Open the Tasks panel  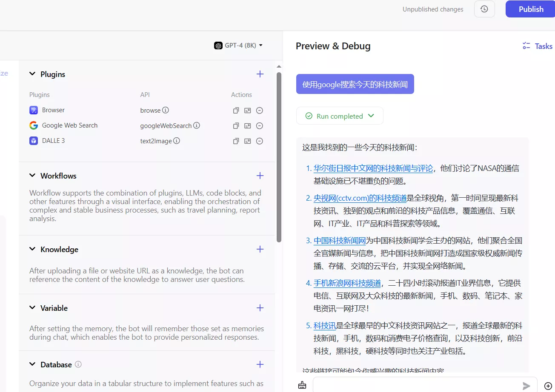point(538,46)
